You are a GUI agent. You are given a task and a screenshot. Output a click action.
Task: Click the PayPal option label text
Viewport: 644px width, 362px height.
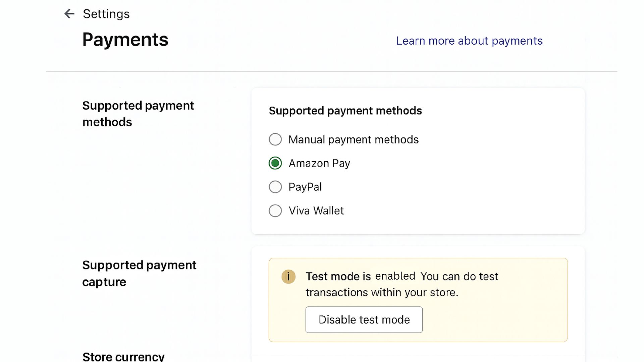[305, 187]
